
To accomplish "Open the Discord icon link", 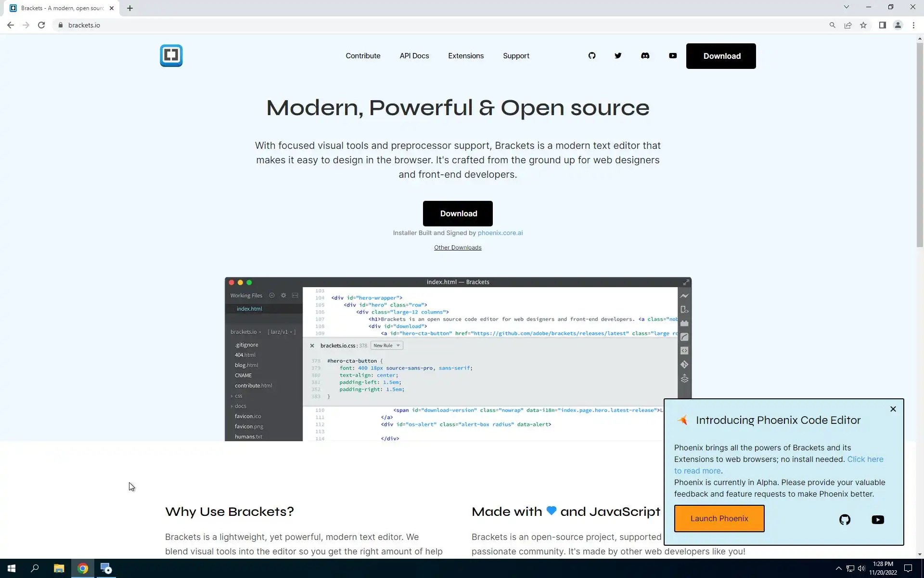I will point(645,55).
